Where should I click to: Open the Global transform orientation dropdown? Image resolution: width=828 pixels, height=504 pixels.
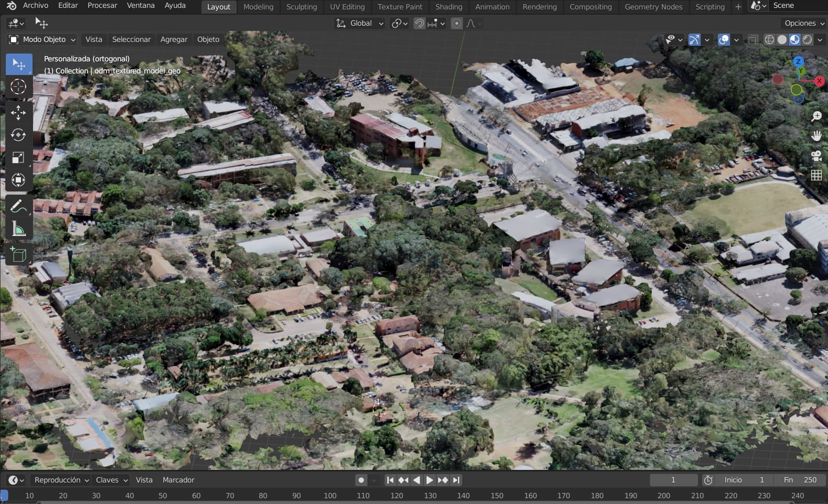pos(360,24)
